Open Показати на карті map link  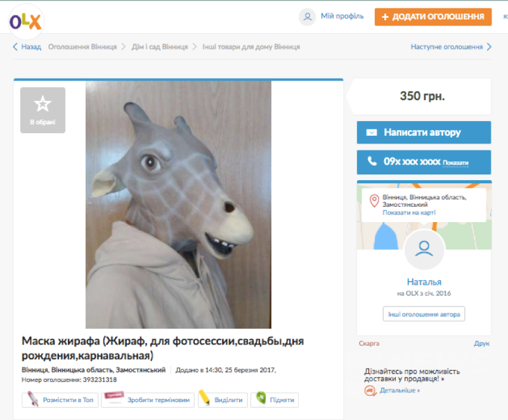[x=408, y=213]
